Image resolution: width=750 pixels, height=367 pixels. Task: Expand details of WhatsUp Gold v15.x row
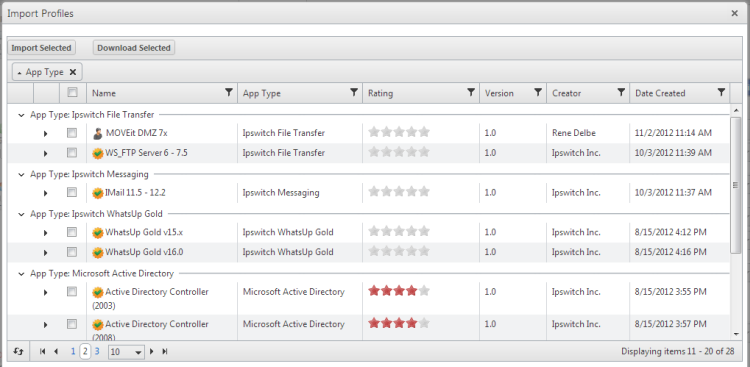click(x=45, y=233)
